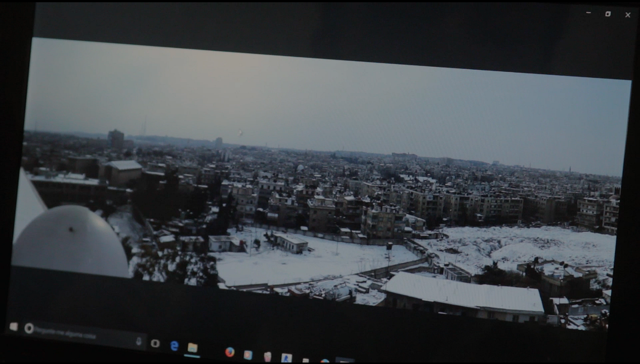Click the Cortana circle icon

pos(29,328)
